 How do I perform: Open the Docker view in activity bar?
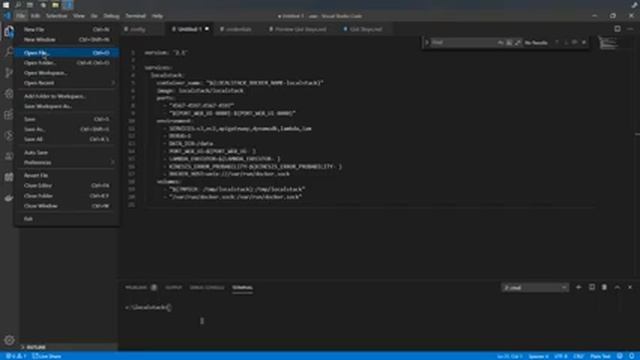pos(9,198)
